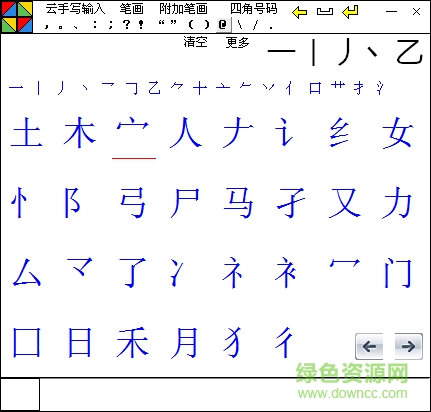Insert the exclamation mark symbol
Image resolution: width=431 pixels, height=412 pixels.
coord(141,24)
